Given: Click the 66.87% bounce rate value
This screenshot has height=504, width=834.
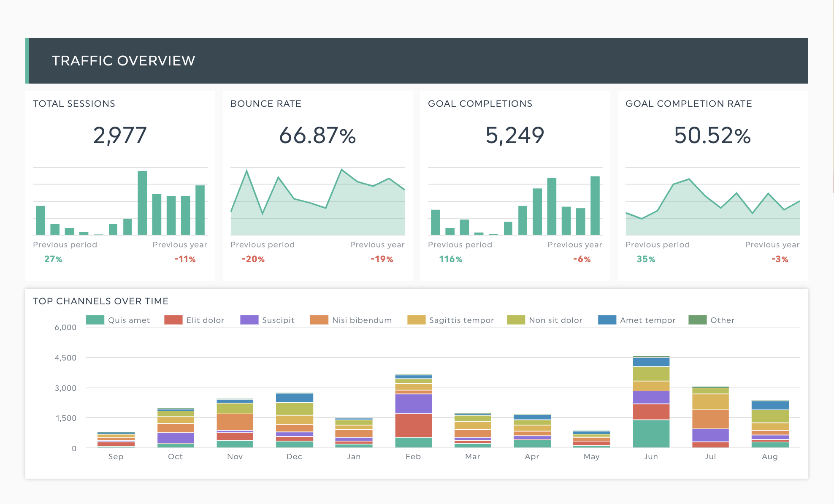Looking at the screenshot, I should [x=317, y=135].
